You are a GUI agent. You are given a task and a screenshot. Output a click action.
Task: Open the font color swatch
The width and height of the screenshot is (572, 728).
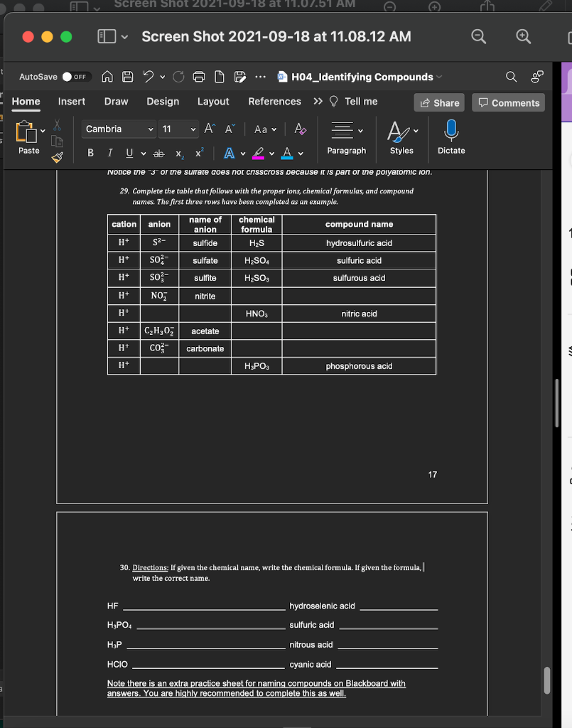286,153
